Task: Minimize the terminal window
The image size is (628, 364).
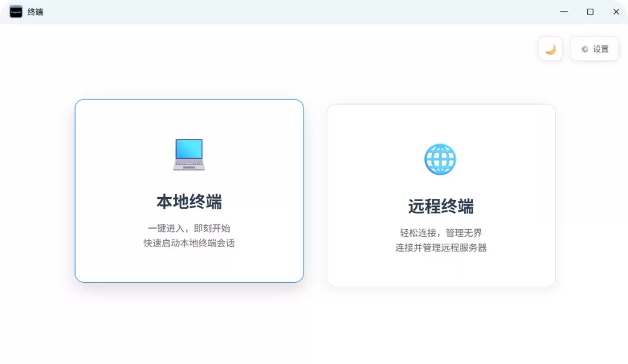Action: pyautogui.click(x=563, y=12)
